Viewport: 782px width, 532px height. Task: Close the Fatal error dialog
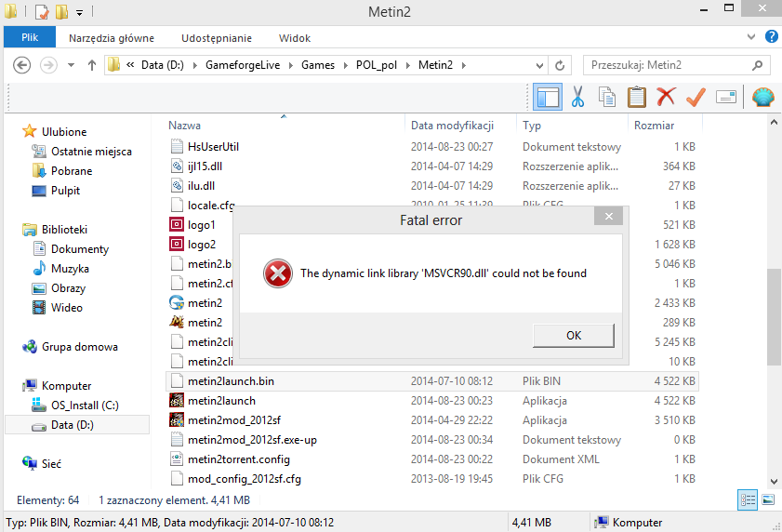click(x=608, y=216)
